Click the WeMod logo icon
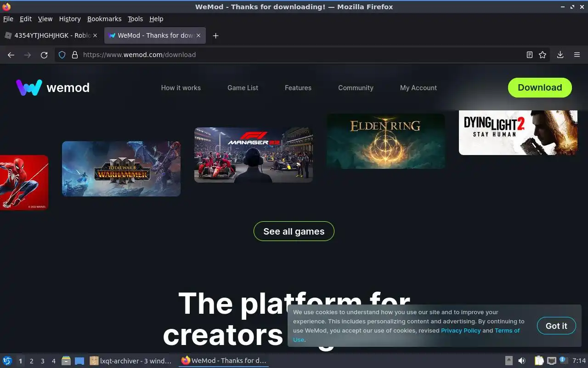This screenshot has width=588, height=368. pyautogui.click(x=29, y=87)
